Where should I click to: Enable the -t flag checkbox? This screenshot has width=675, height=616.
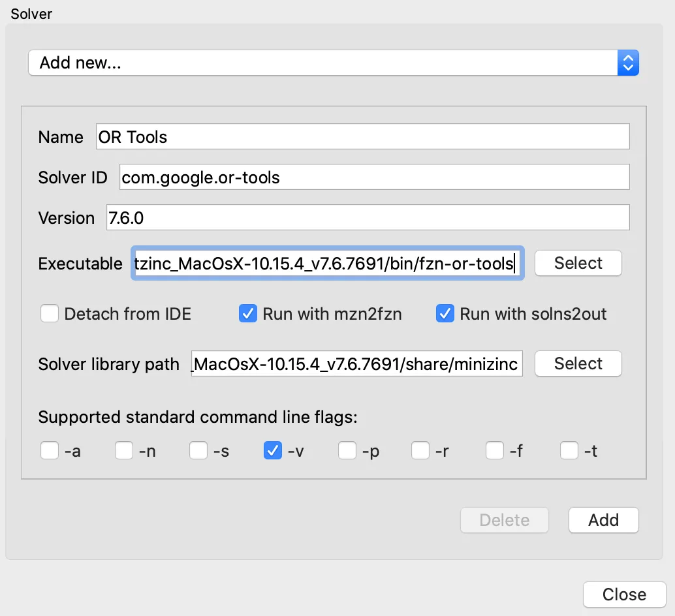tap(569, 450)
